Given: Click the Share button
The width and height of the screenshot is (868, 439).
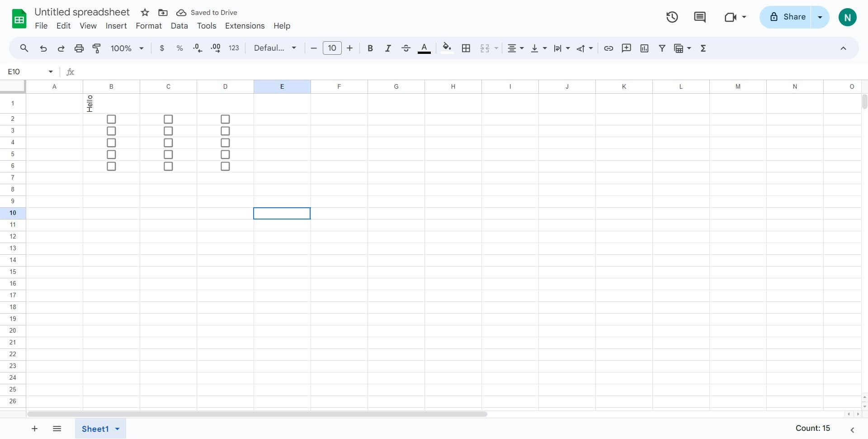Looking at the screenshot, I should click(792, 17).
